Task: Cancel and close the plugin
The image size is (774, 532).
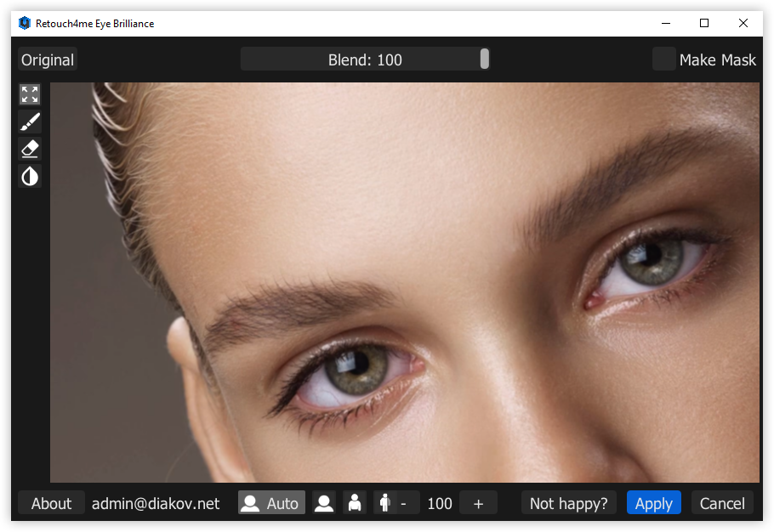Action: (x=722, y=503)
